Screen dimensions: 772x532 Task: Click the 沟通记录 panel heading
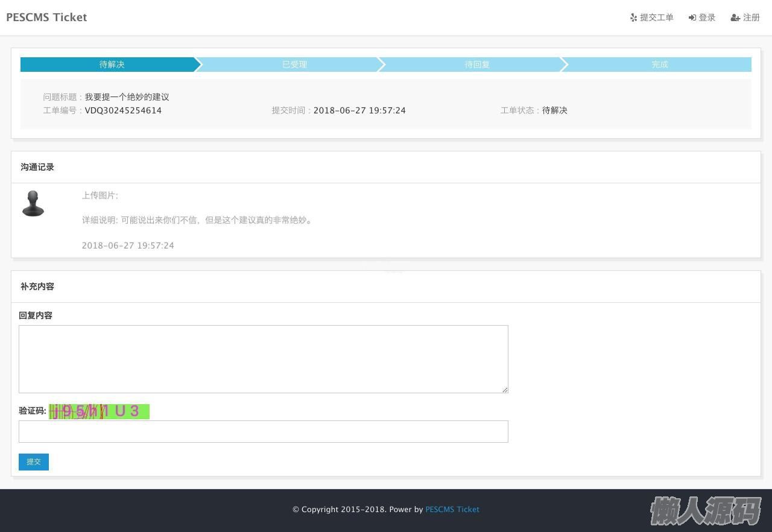(37, 167)
